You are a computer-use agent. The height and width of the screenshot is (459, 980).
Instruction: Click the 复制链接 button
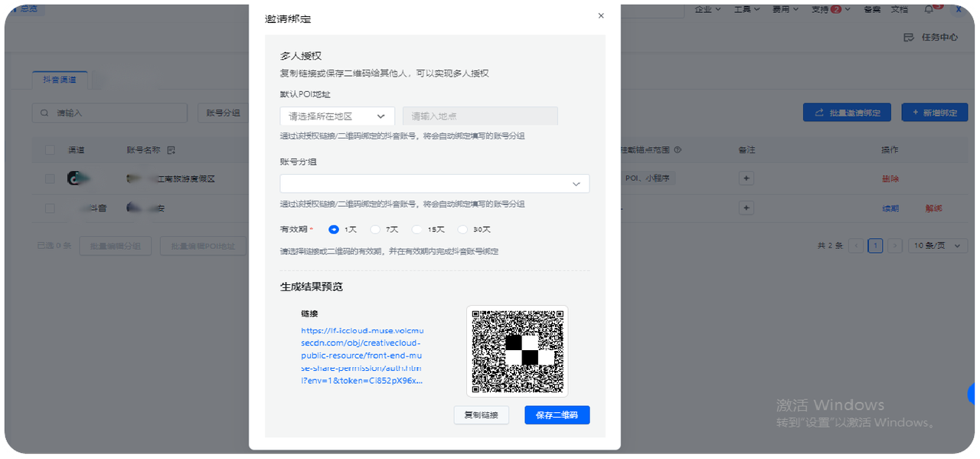coord(481,415)
